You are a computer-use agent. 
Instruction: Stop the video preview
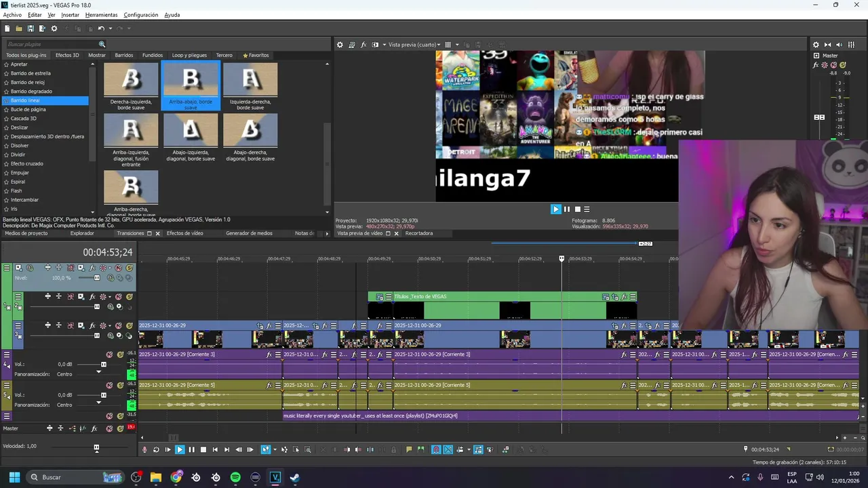point(577,209)
